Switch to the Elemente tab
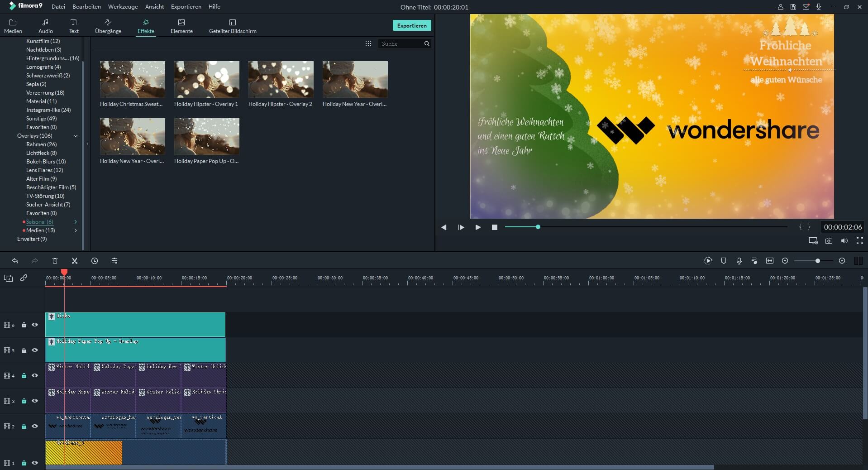This screenshot has height=470, width=868. [x=181, y=26]
